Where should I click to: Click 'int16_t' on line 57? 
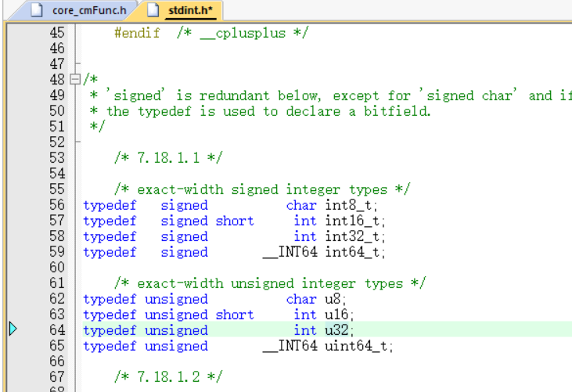pos(352,221)
